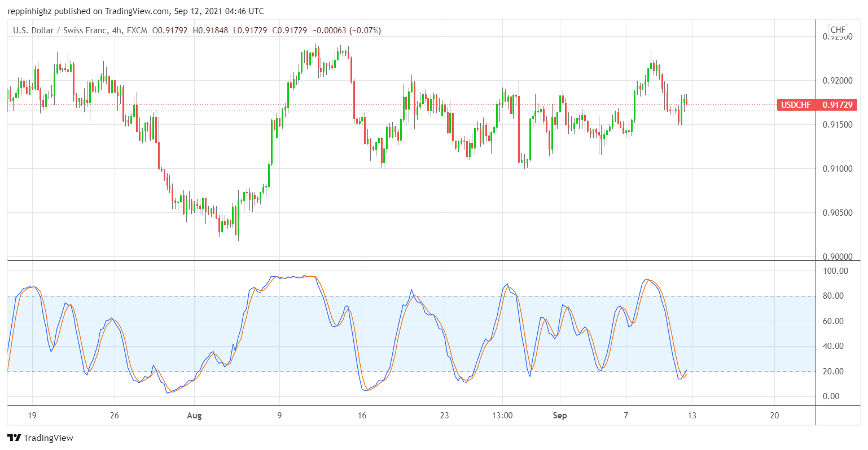The height and width of the screenshot is (450, 868).
Task: Click the 13:00 label on time axis
Action: point(502,416)
